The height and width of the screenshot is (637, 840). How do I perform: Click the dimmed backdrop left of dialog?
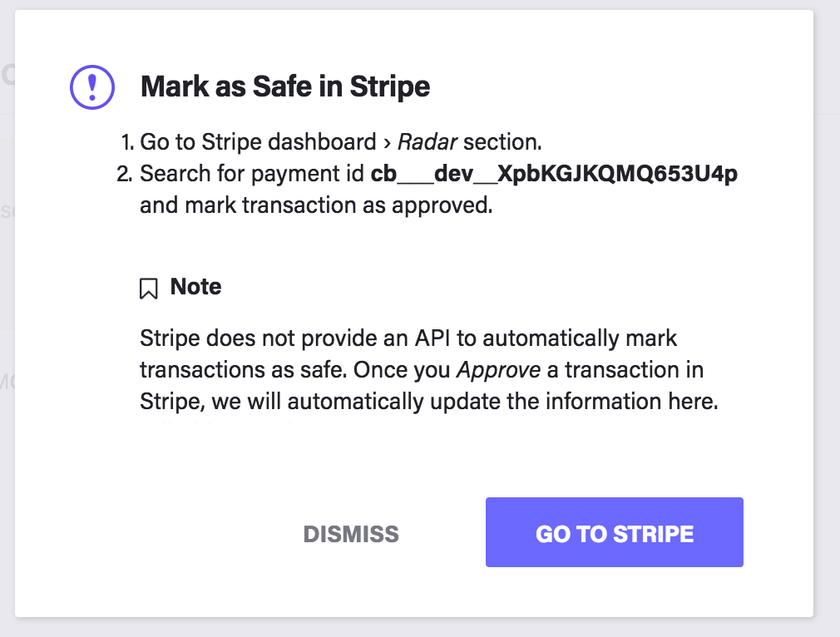pos(7,333)
